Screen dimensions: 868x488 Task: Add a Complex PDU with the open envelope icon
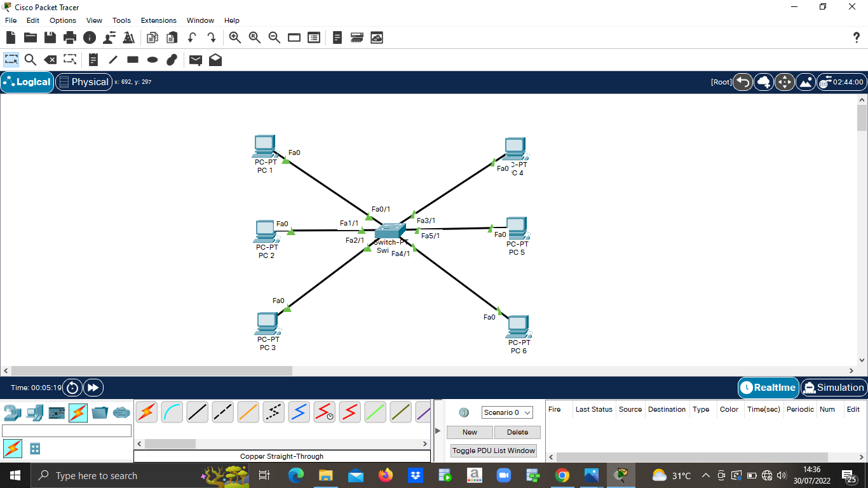pyautogui.click(x=215, y=60)
